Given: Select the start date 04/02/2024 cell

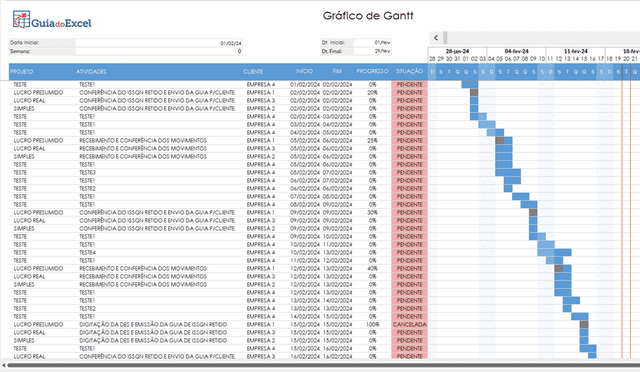Looking at the screenshot, I should (x=305, y=133).
